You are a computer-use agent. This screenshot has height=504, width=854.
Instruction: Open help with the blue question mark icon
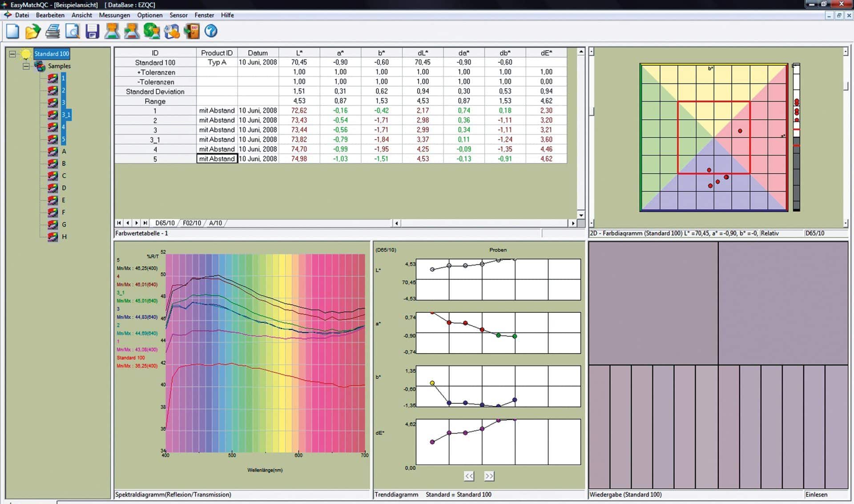point(211,31)
